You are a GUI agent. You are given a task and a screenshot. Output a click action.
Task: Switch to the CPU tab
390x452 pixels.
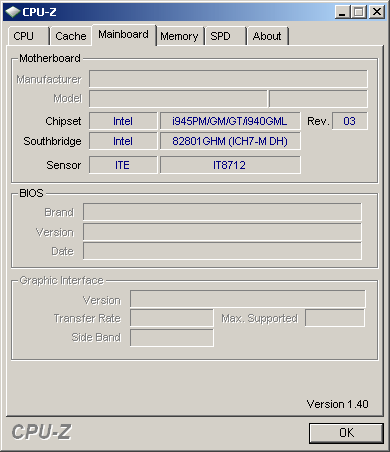(28, 36)
